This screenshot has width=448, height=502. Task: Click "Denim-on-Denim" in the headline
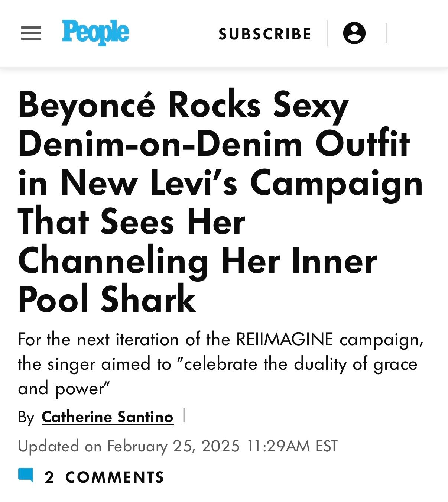[160, 144]
